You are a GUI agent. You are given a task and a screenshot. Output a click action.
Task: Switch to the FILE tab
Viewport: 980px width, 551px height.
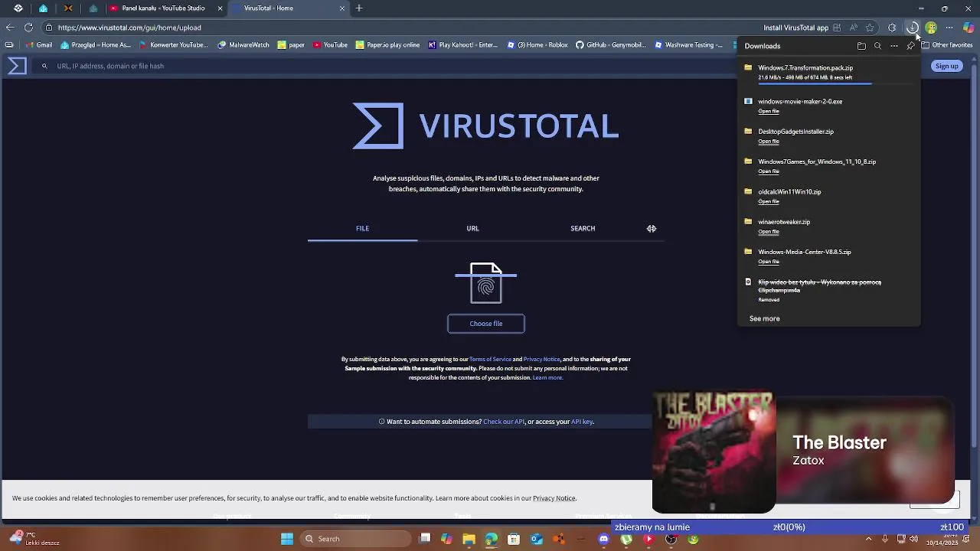point(362,228)
